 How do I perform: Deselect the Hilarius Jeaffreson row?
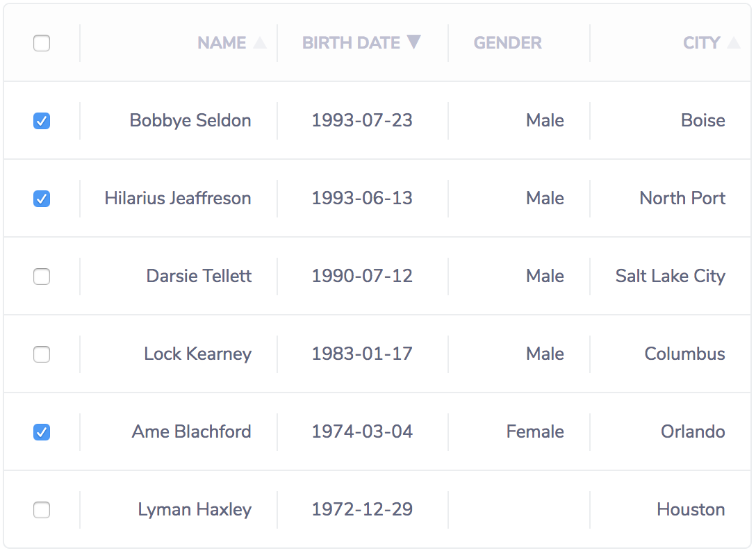[42, 199]
